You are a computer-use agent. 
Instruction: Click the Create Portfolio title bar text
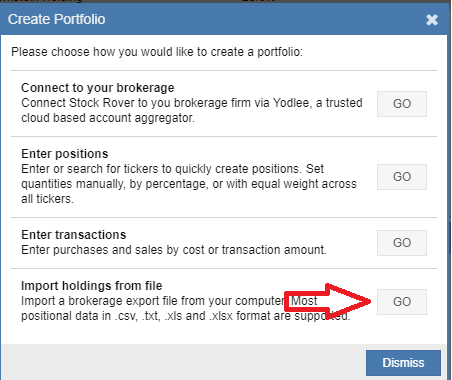(x=56, y=19)
